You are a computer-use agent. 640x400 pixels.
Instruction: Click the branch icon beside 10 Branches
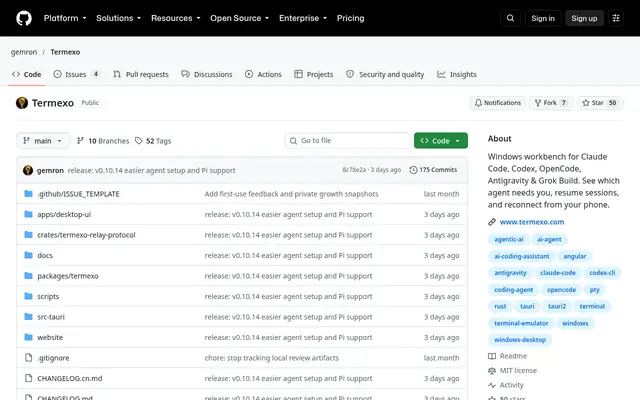tap(80, 141)
